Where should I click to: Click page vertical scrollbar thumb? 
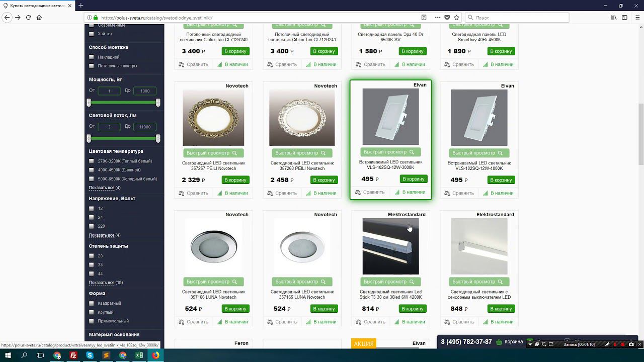click(640, 133)
